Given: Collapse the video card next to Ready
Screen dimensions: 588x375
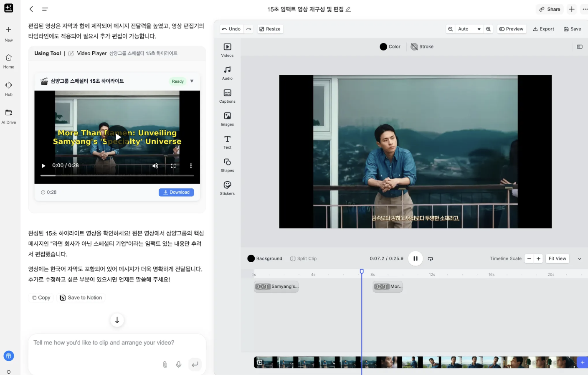Looking at the screenshot, I should tap(192, 81).
